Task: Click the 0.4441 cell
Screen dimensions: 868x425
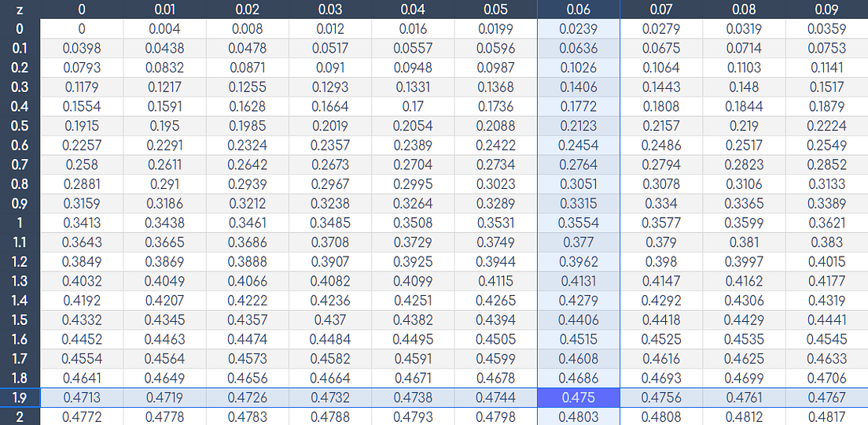Action: [827, 320]
